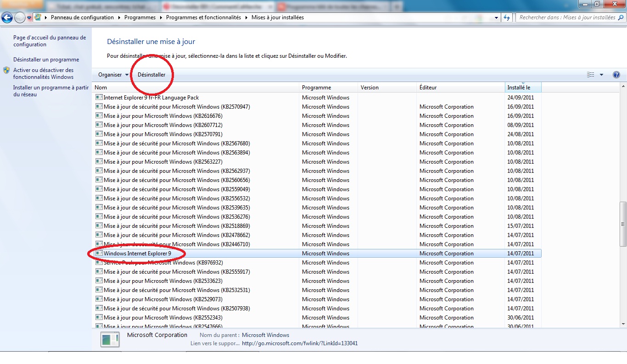Click the Forward navigation arrow button
Viewport: 627px width, 364px height.
pyautogui.click(x=20, y=17)
